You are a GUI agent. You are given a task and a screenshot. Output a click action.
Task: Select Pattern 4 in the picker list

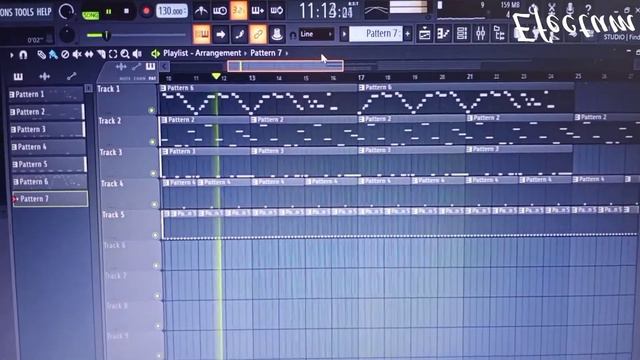click(x=48, y=147)
